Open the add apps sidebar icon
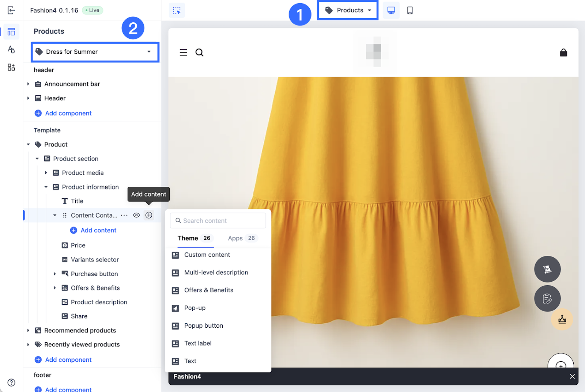 tap(11, 67)
